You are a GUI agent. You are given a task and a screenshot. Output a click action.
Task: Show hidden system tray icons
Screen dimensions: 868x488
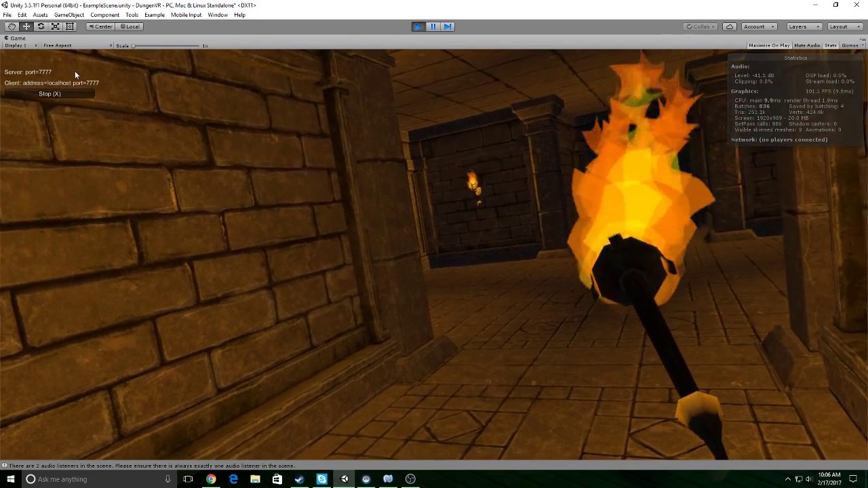click(x=787, y=479)
